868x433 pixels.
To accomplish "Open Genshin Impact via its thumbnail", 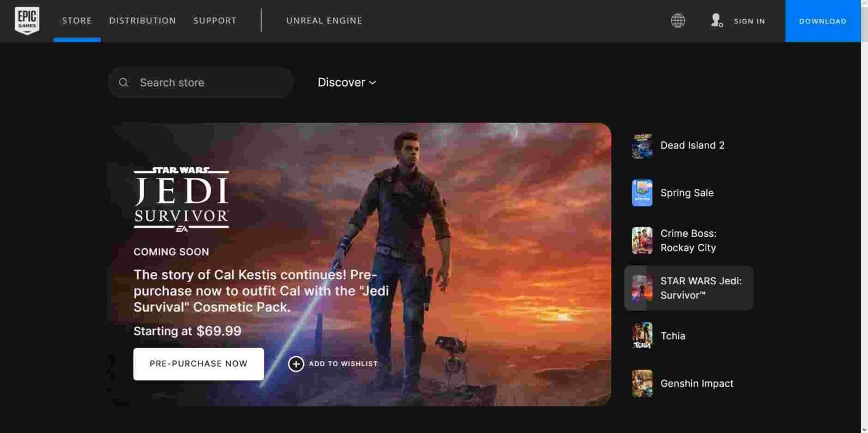I will click(x=641, y=383).
